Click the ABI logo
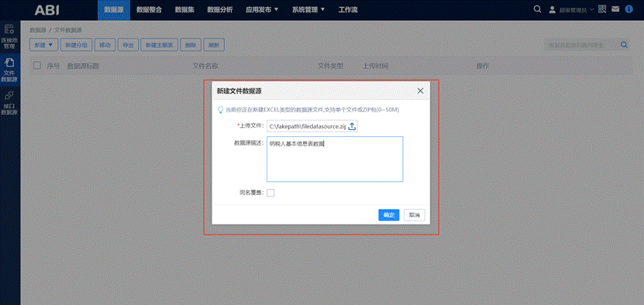Screen dimensions: 644x305 tap(46, 10)
